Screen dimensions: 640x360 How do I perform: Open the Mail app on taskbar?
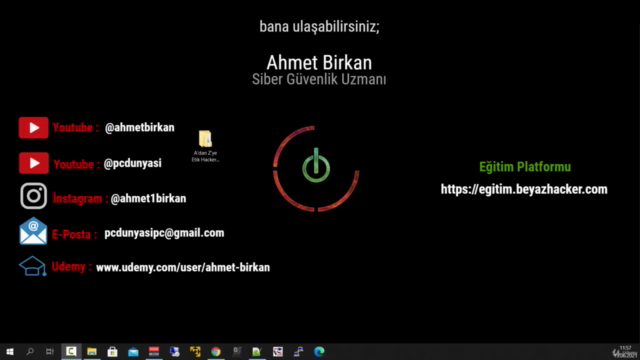pyautogui.click(x=133, y=351)
